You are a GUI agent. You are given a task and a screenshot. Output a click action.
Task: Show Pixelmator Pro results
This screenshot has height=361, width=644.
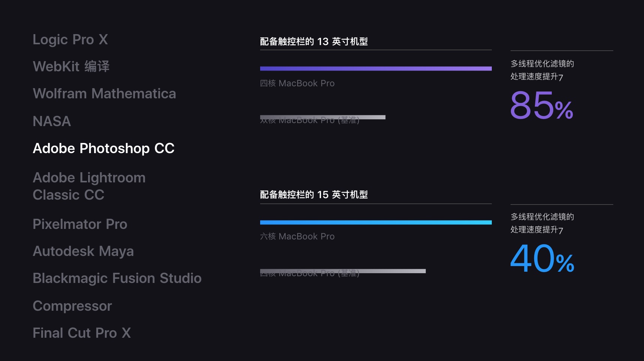pyautogui.click(x=80, y=224)
